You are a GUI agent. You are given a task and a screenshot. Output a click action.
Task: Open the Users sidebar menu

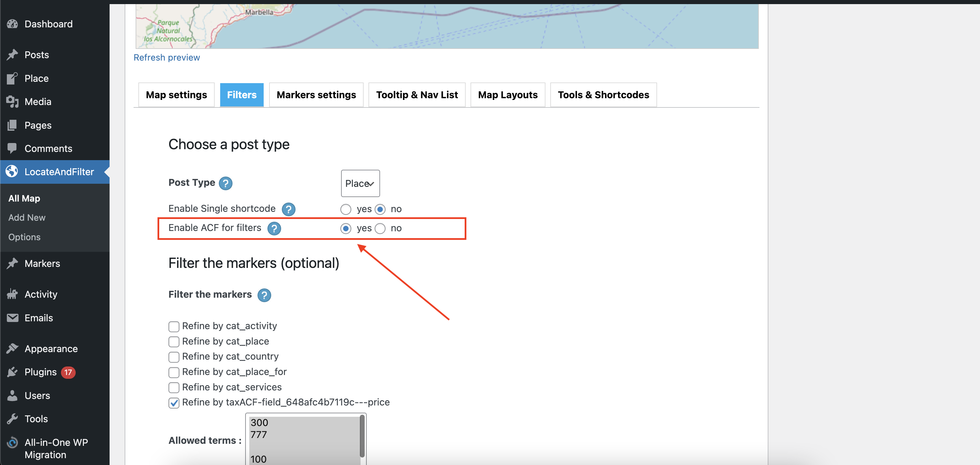tap(37, 396)
